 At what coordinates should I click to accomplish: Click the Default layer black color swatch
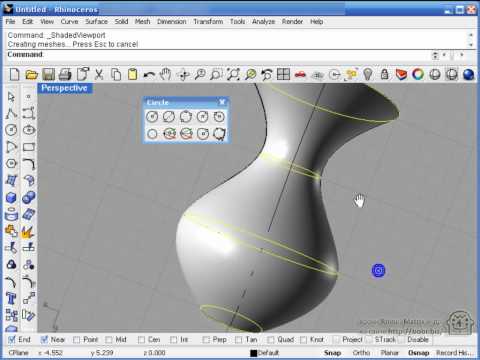(x=254, y=353)
